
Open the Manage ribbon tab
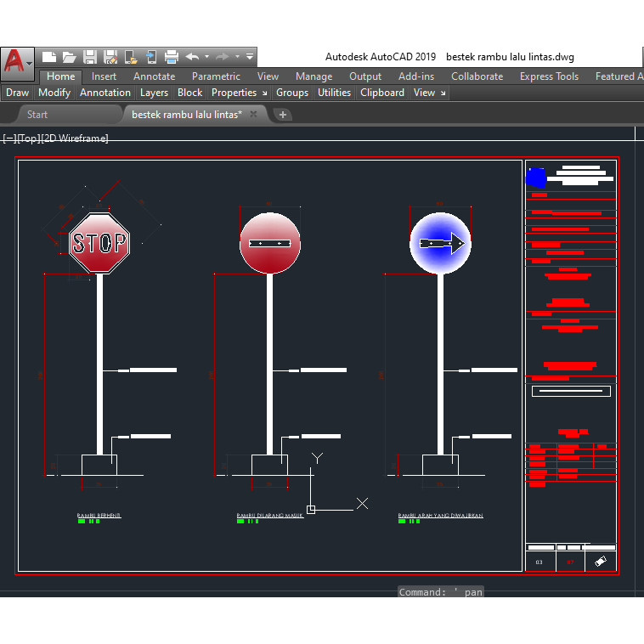(314, 76)
